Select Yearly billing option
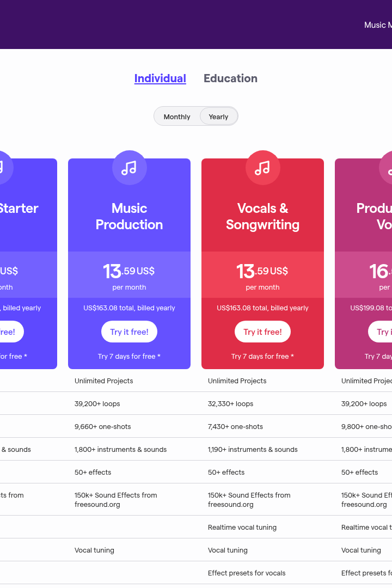The width and height of the screenshot is (392, 588). point(218,117)
